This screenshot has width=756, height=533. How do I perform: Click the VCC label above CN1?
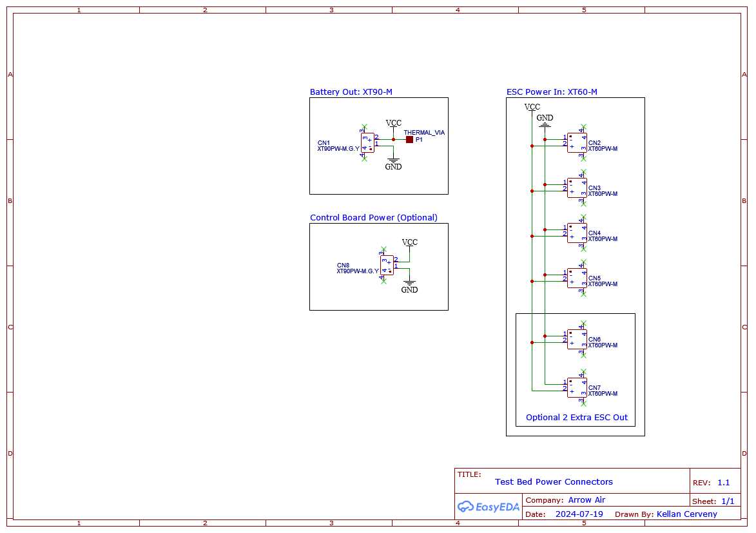click(393, 123)
